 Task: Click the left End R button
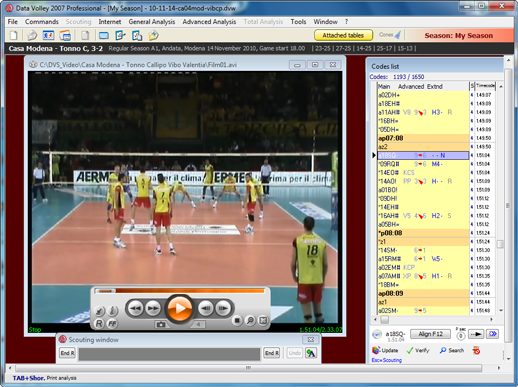tap(67, 353)
